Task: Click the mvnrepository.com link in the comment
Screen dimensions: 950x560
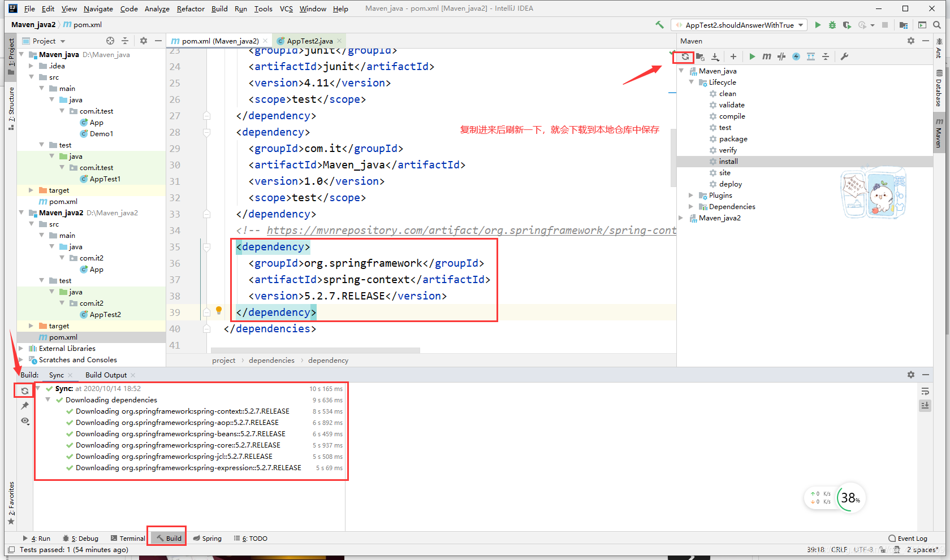Action: click(472, 230)
